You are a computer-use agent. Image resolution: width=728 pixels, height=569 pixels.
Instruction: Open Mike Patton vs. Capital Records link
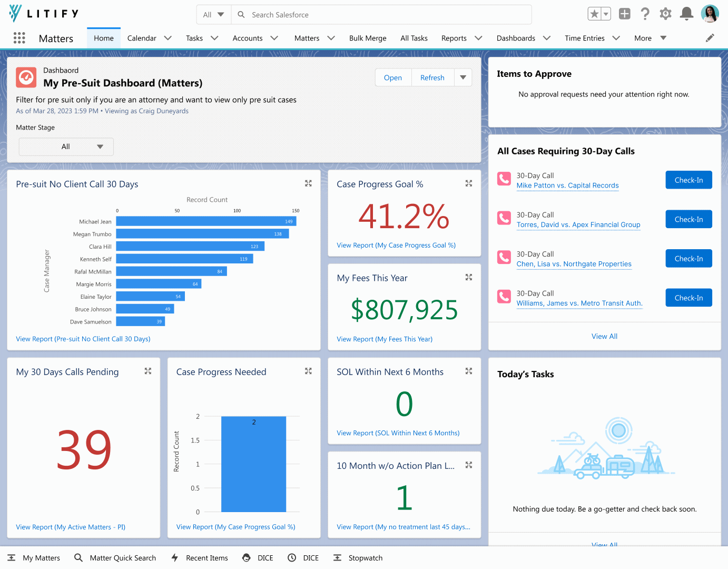567,185
